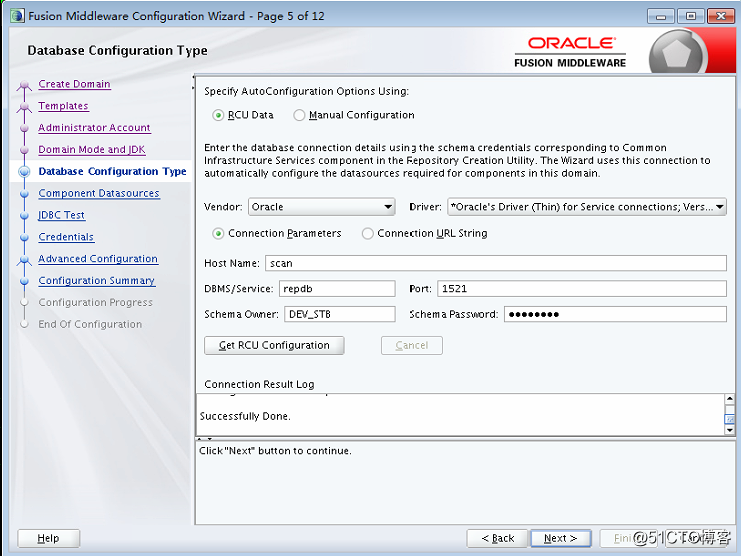Minimize the wizard window
The width and height of the screenshot is (741, 556).
[661, 17]
